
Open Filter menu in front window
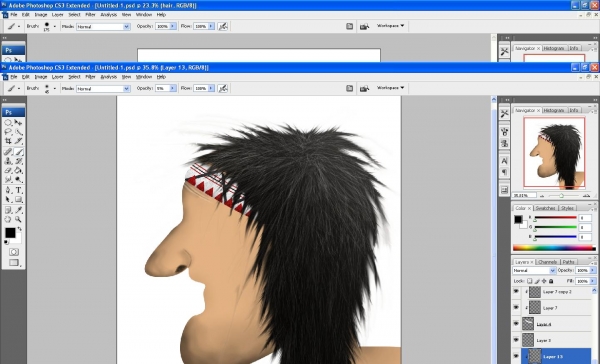90,77
